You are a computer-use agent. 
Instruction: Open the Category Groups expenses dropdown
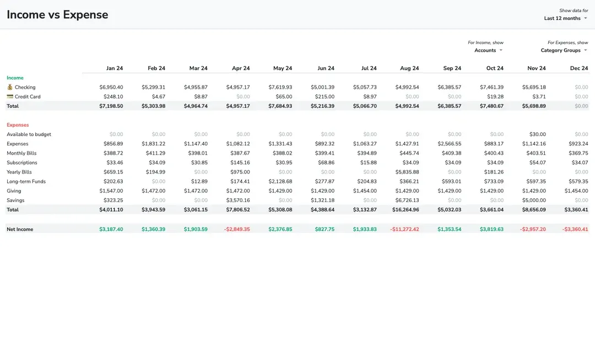coord(564,50)
